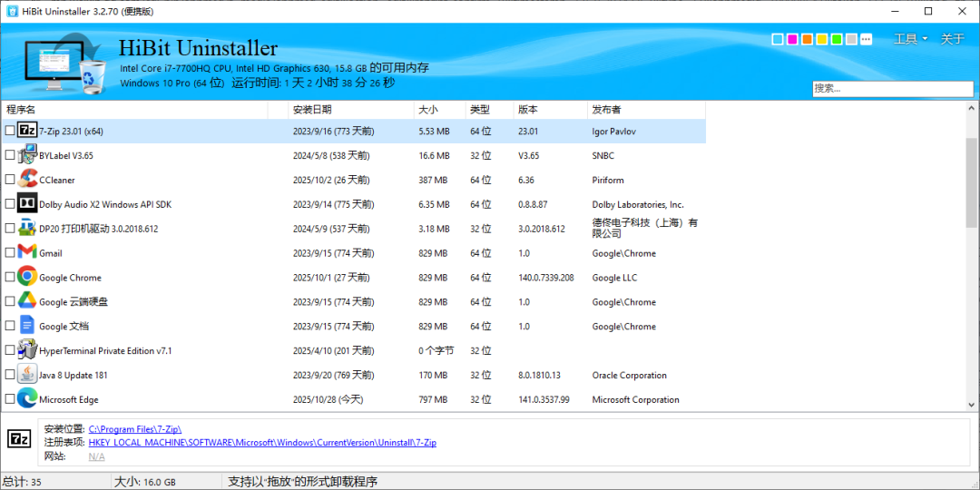Choose the magenta theme swatch

[x=792, y=39]
